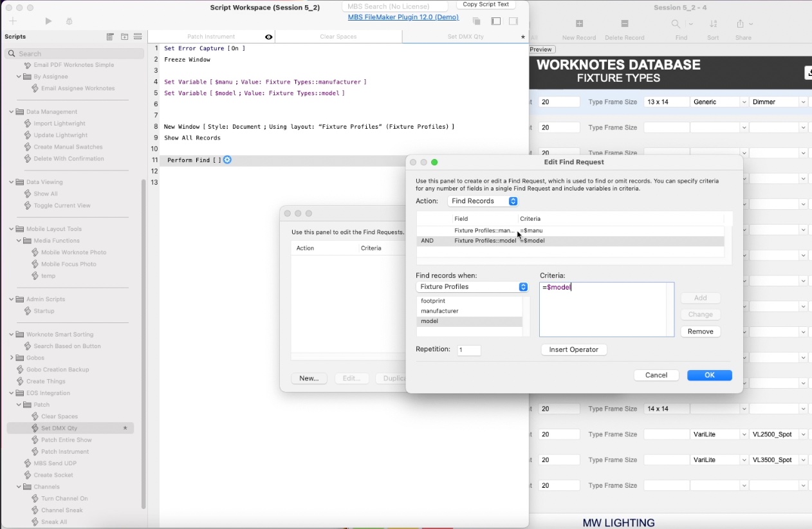Select the manufacturer field in list
The height and width of the screenshot is (529, 812).
[x=469, y=311]
